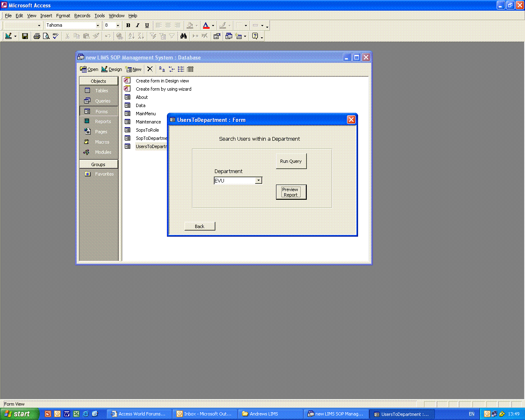Click the Format Painter brush icon
This screenshot has width=525, height=420.
coord(96,36)
